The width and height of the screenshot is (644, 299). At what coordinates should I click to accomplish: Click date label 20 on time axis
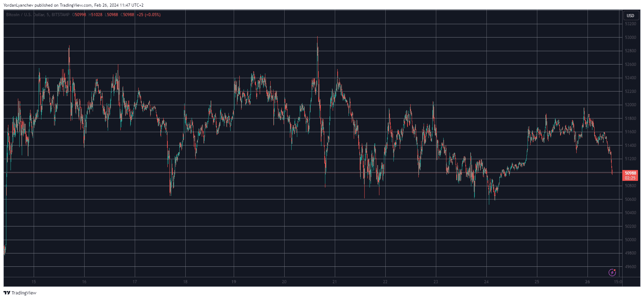pos(284,282)
